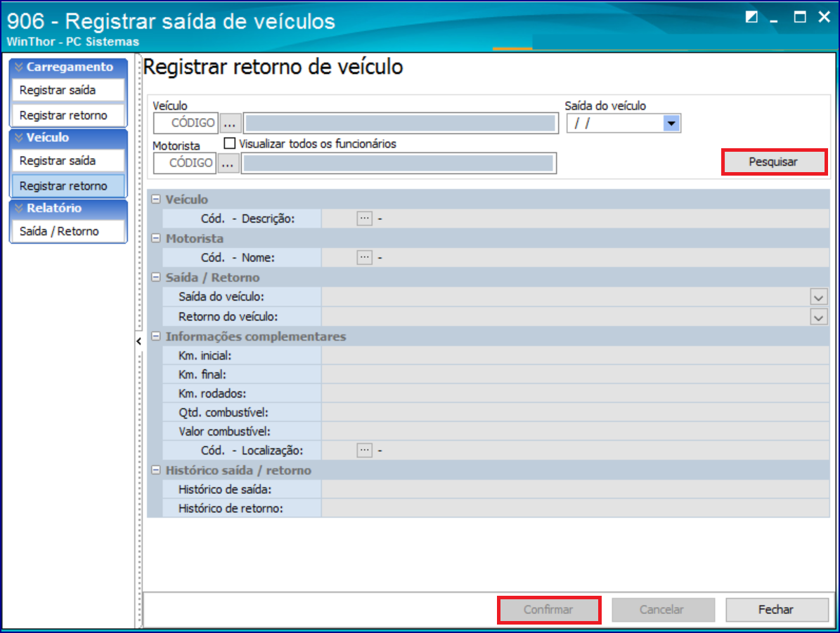The image size is (840, 633).
Task: Click the Pesquisar button
Action: click(774, 162)
